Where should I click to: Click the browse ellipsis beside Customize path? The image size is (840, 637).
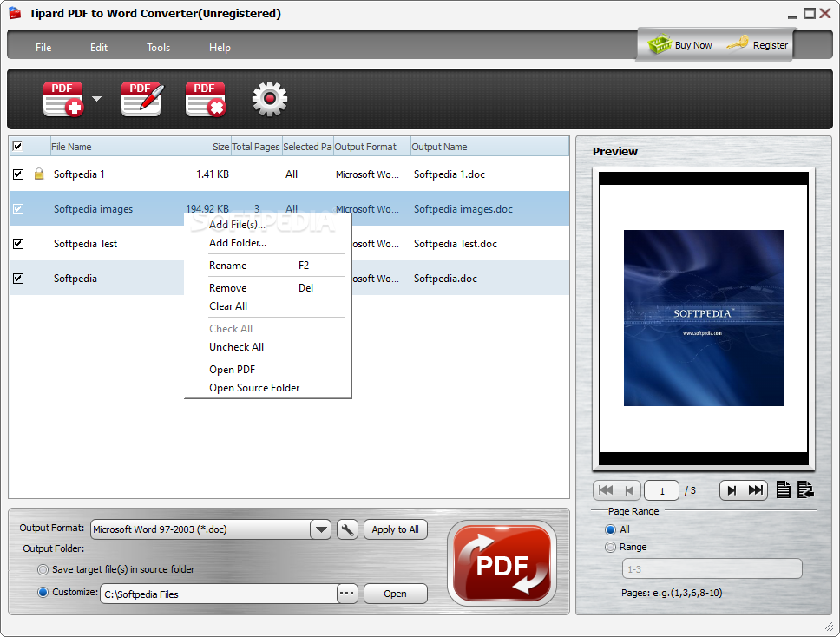point(346,594)
